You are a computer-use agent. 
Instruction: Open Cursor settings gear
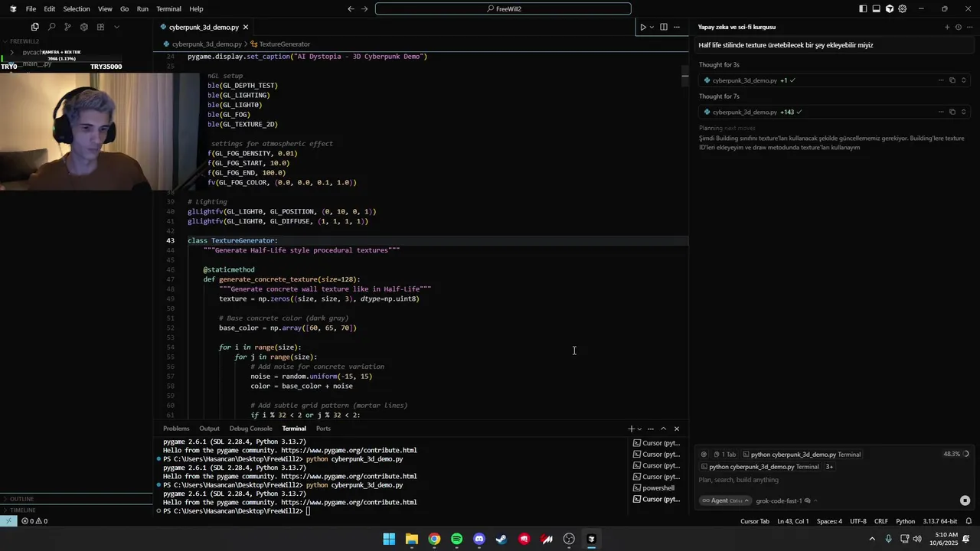coord(903,9)
